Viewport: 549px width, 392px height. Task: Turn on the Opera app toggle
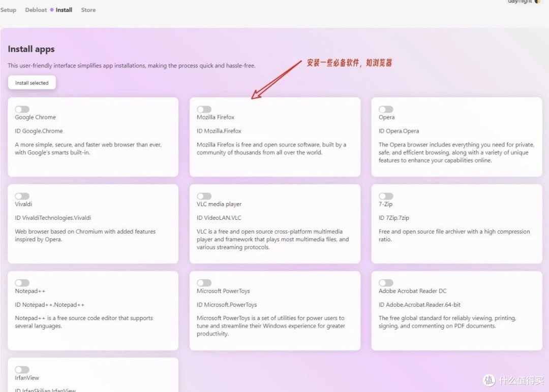[x=386, y=109]
